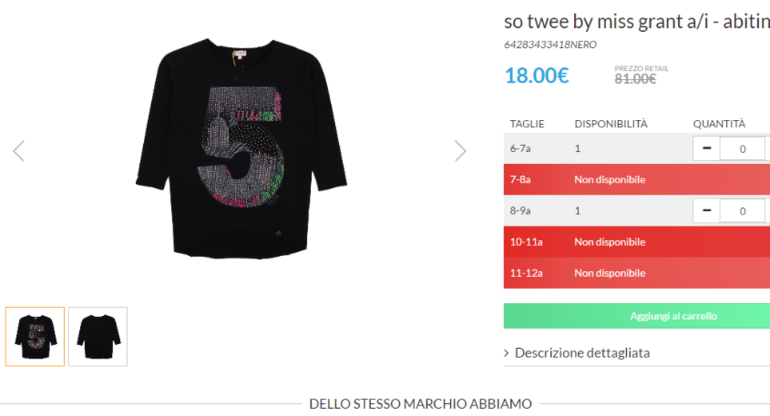Select the front view shirt thumbnail
The image size is (770, 416).
click(x=35, y=336)
